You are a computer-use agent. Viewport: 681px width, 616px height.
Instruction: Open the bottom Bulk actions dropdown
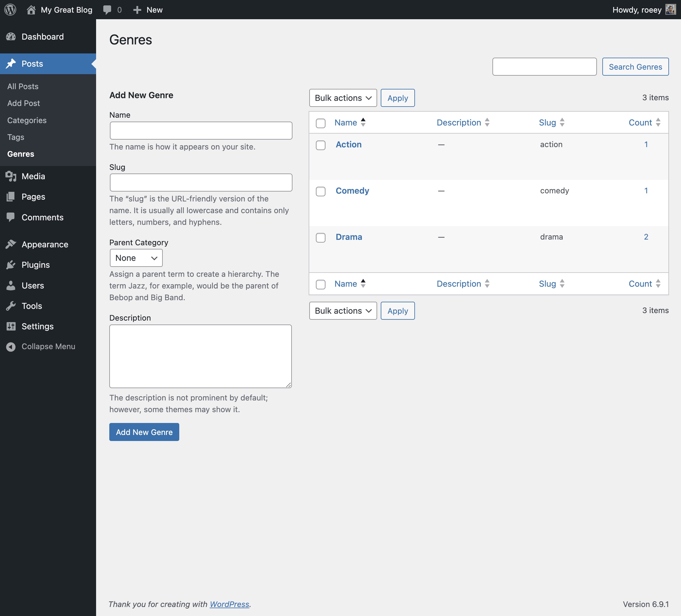(343, 311)
